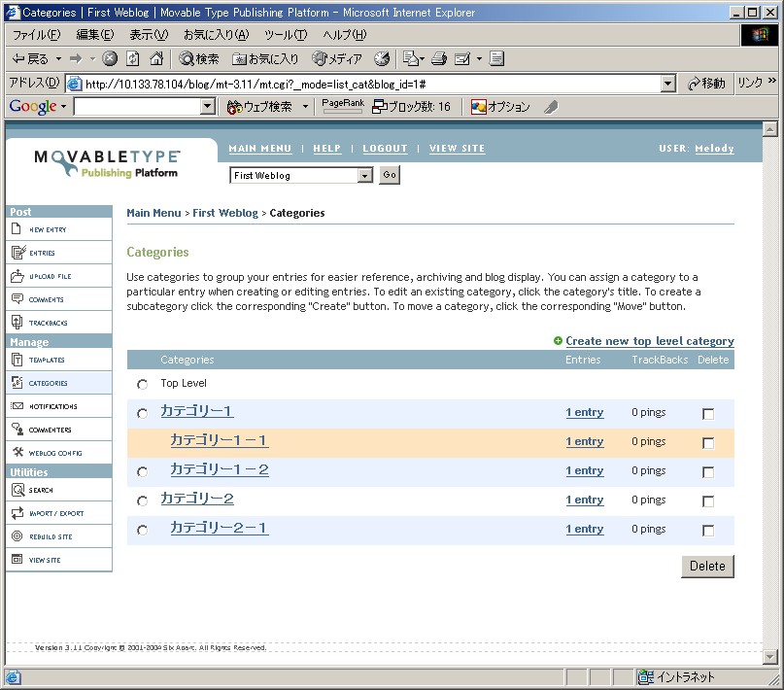784x690 pixels.
Task: Open Weblog Config in the sidebar
Action: (59, 453)
